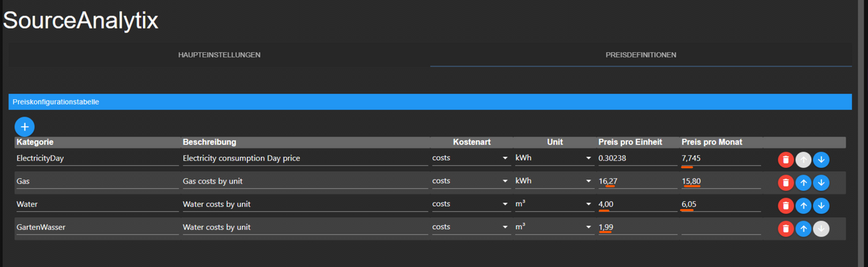The image size is (868, 267).
Task: Edit the GartenWasser category field
Action: [x=97, y=227]
